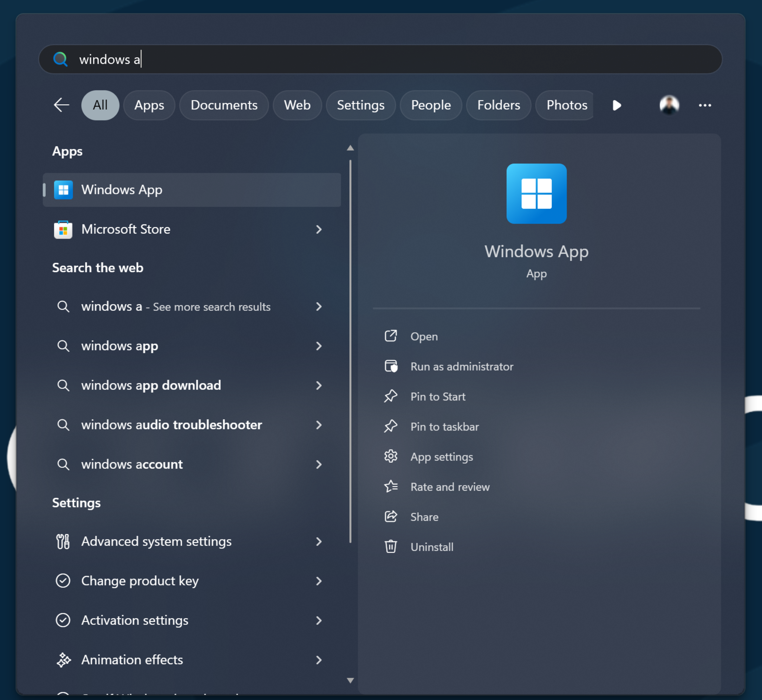Open the user profile avatar
The height and width of the screenshot is (700, 762).
[x=669, y=105]
